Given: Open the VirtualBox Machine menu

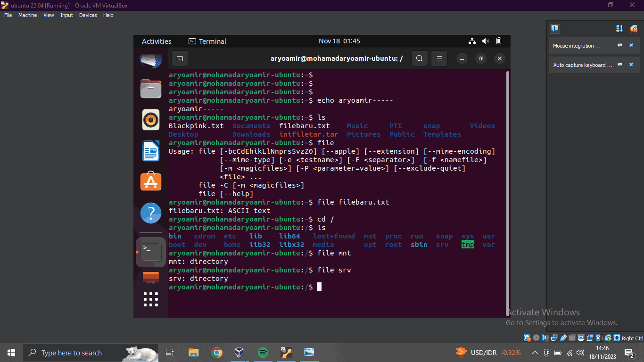Looking at the screenshot, I should (x=27, y=15).
